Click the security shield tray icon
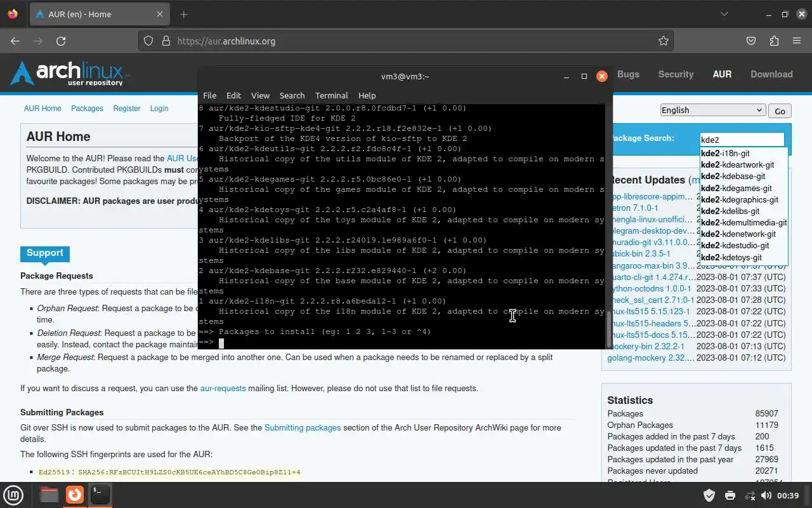This screenshot has width=812, height=508. pyautogui.click(x=709, y=495)
